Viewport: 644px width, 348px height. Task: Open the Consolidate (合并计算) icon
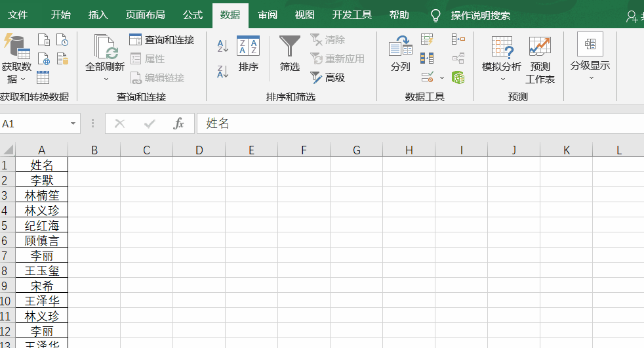pos(458,39)
